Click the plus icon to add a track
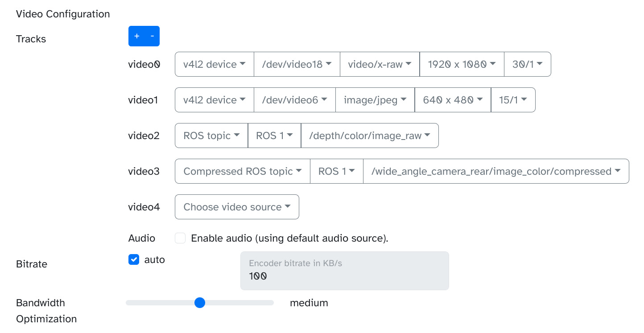Screen dimensions: 644x333 coord(137,36)
